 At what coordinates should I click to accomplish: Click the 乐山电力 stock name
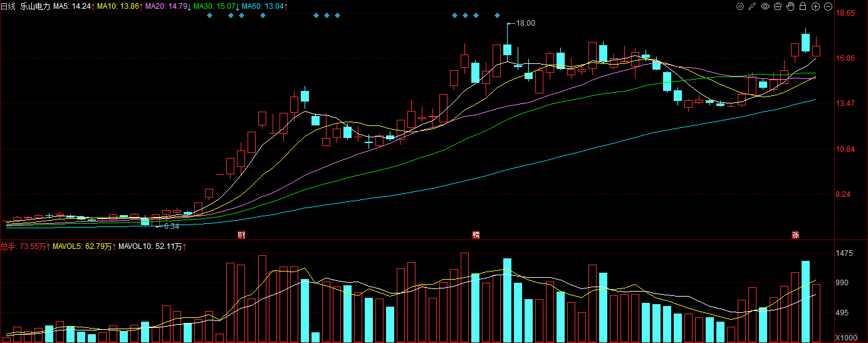coord(34,6)
